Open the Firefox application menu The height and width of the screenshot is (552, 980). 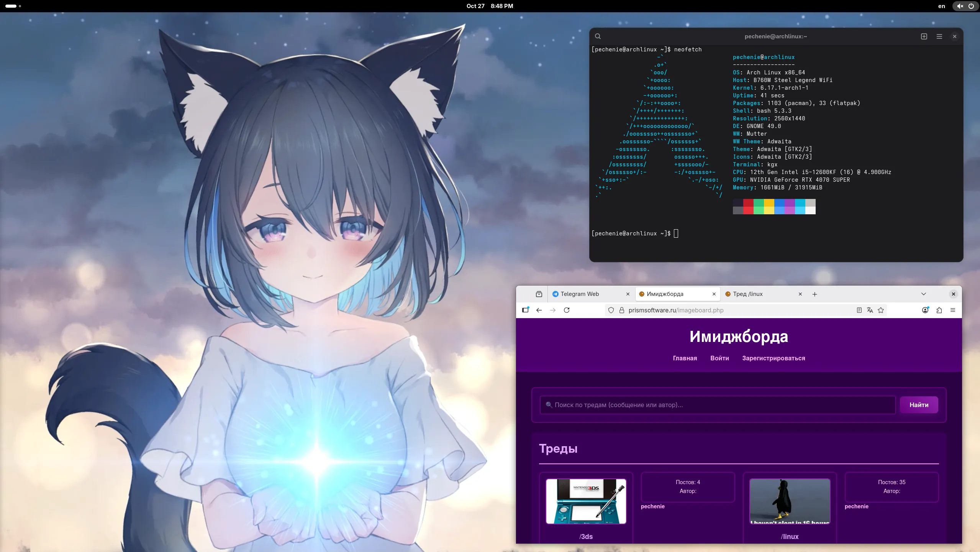953,310
